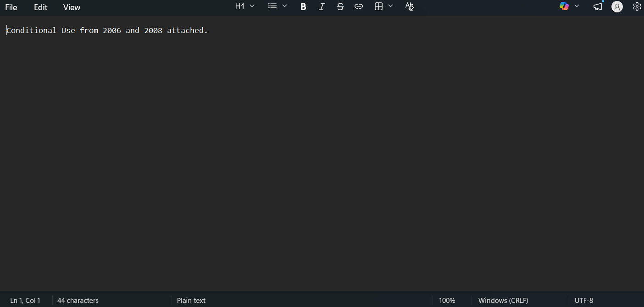Toggle bold formatting
644x307 pixels.
tap(303, 6)
